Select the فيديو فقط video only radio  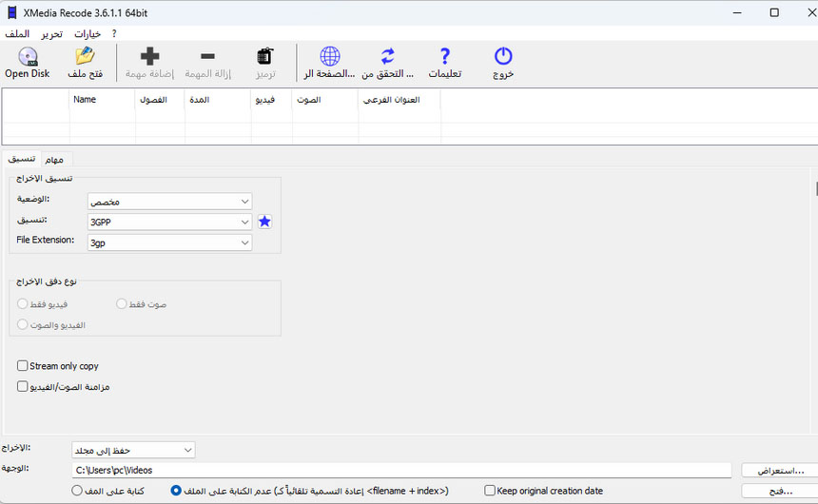pos(23,303)
